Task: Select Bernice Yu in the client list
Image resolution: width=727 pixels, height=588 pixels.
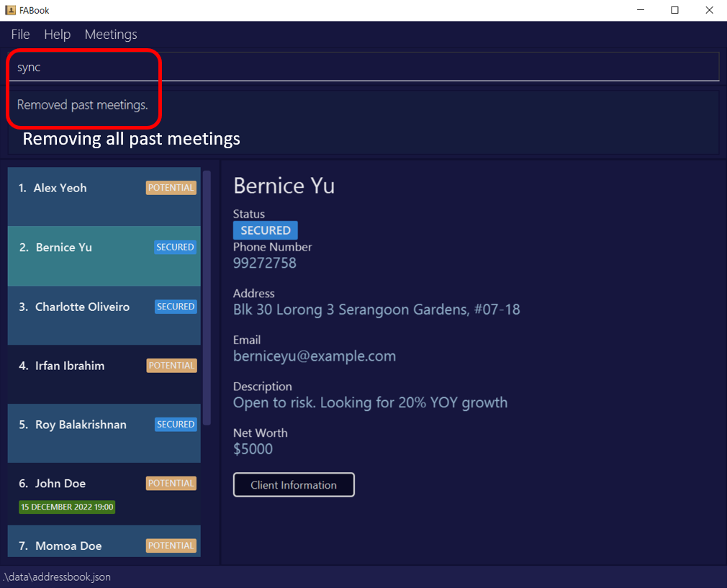Action: pos(104,256)
